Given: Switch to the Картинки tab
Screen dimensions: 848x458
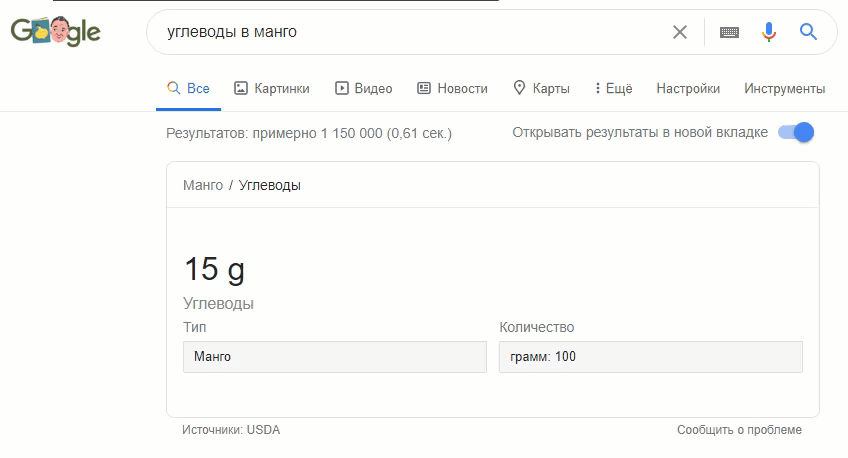Looking at the screenshot, I should pos(271,89).
